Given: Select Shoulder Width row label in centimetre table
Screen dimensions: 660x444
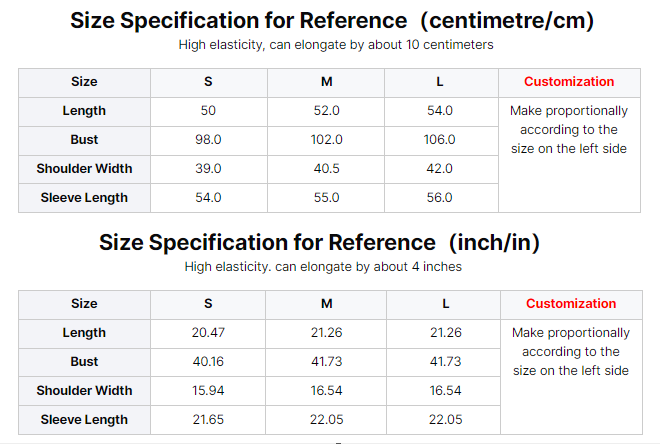Looking at the screenshot, I should 84,169.
